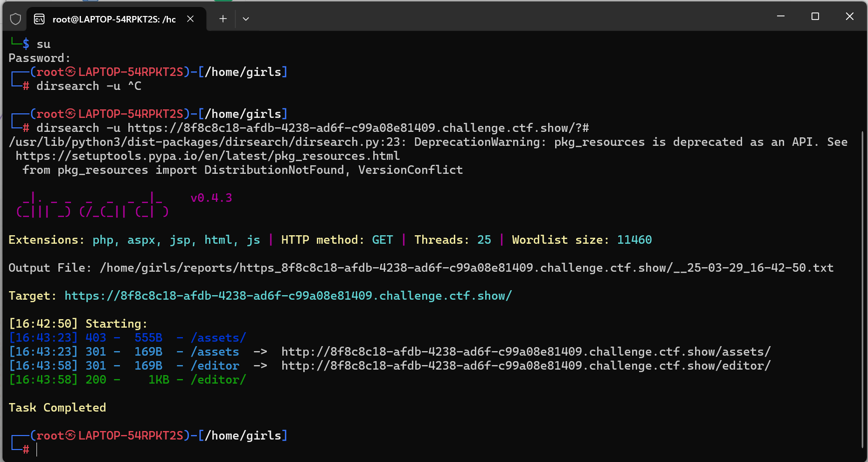Click the cancelled 'dirsearch -u ^C' command
868x462 pixels.
click(x=89, y=86)
